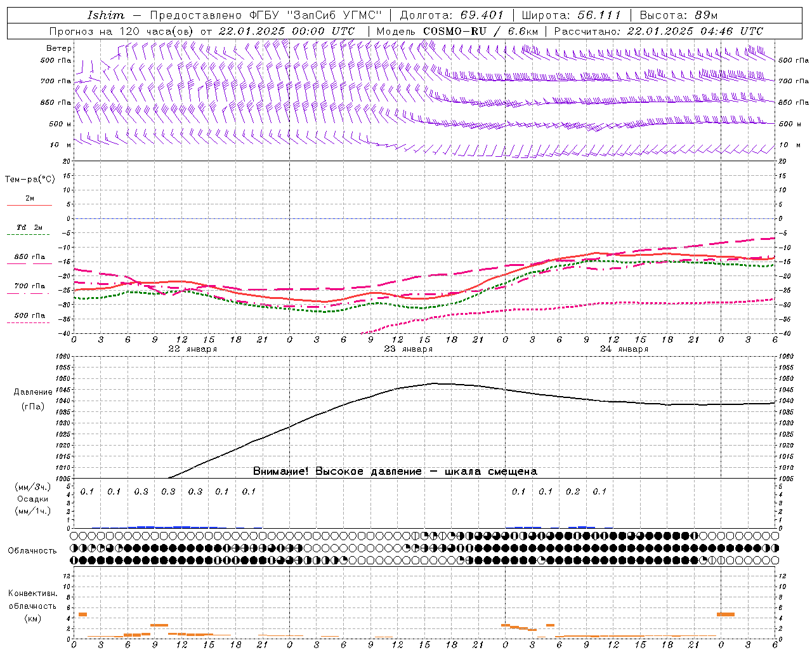Click the "0.2" precipitation amount value

coord(572,491)
